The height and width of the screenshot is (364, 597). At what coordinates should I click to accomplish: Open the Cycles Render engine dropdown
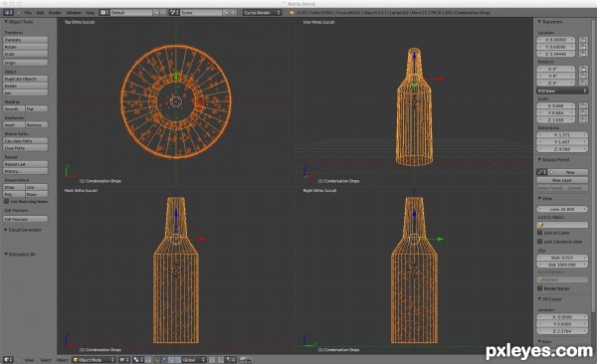[x=262, y=13]
